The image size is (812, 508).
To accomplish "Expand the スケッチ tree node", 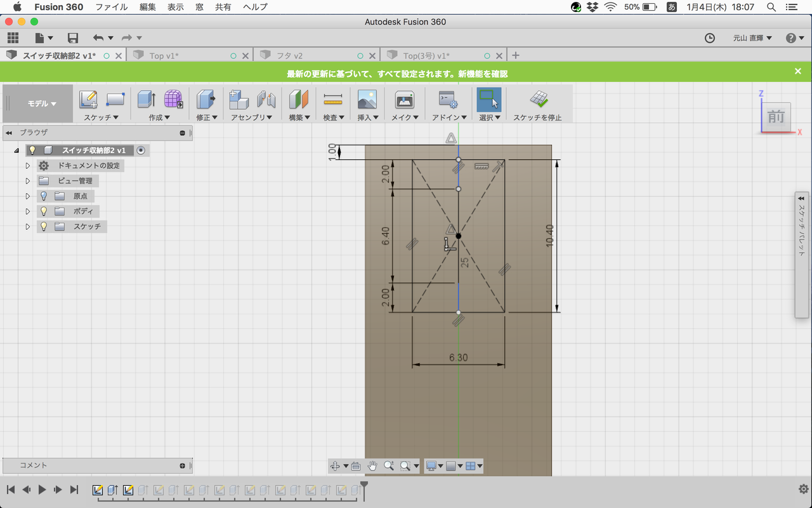I will point(28,227).
